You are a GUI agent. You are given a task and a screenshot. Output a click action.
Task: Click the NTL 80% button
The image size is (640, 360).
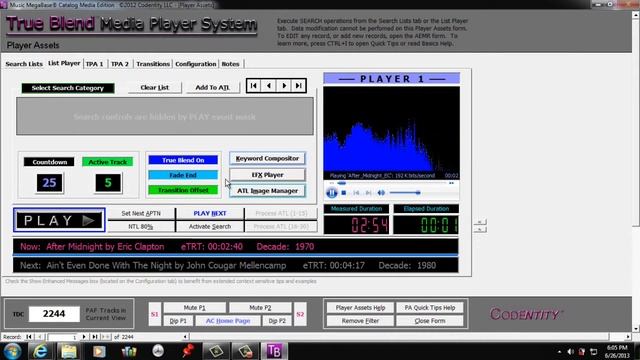141,227
